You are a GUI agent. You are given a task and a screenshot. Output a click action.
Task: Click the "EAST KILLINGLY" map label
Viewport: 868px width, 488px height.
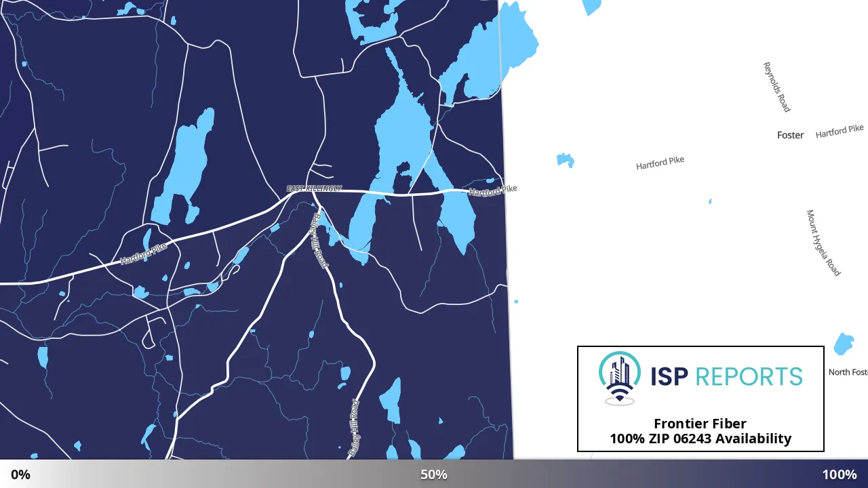(314, 188)
